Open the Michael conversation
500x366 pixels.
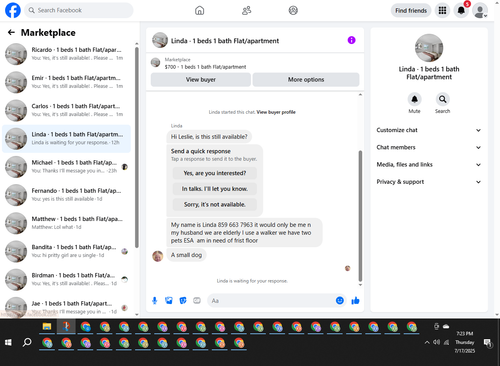pos(66,167)
